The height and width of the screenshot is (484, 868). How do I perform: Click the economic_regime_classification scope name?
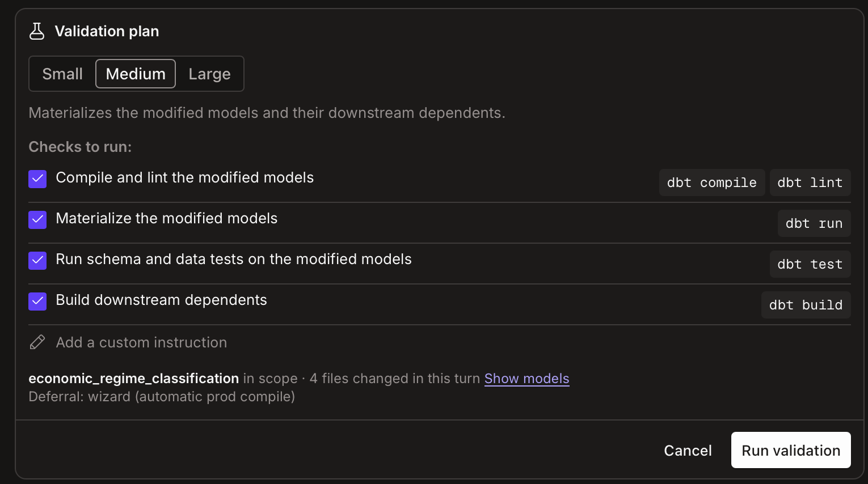134,379
